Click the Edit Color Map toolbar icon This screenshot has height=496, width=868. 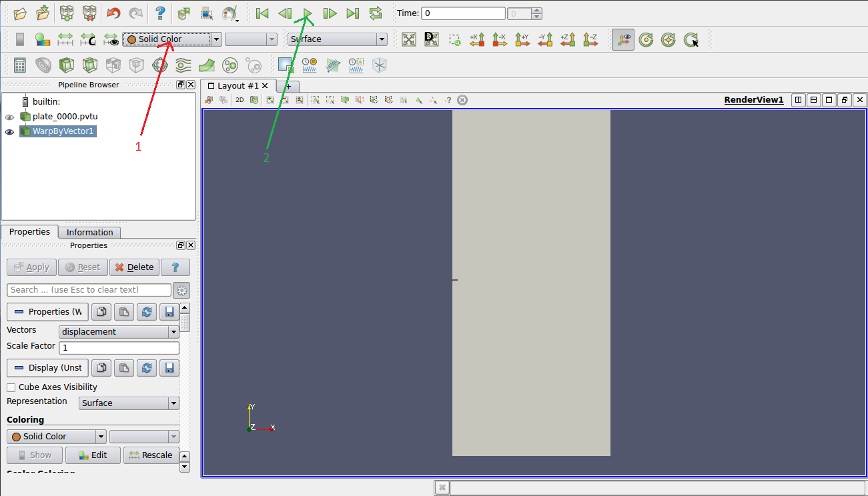[x=43, y=39]
